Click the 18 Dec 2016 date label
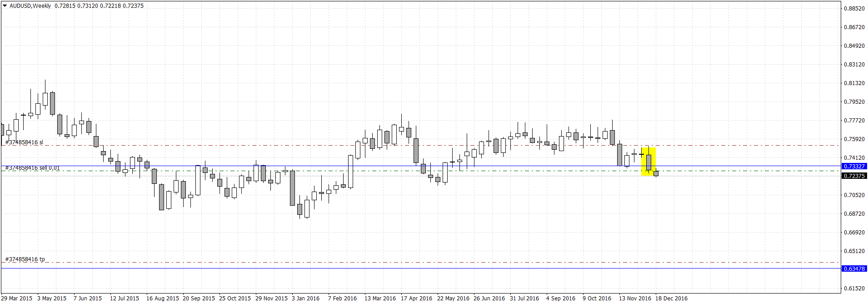Image resolution: width=868 pixels, height=304 pixels. (x=671, y=299)
